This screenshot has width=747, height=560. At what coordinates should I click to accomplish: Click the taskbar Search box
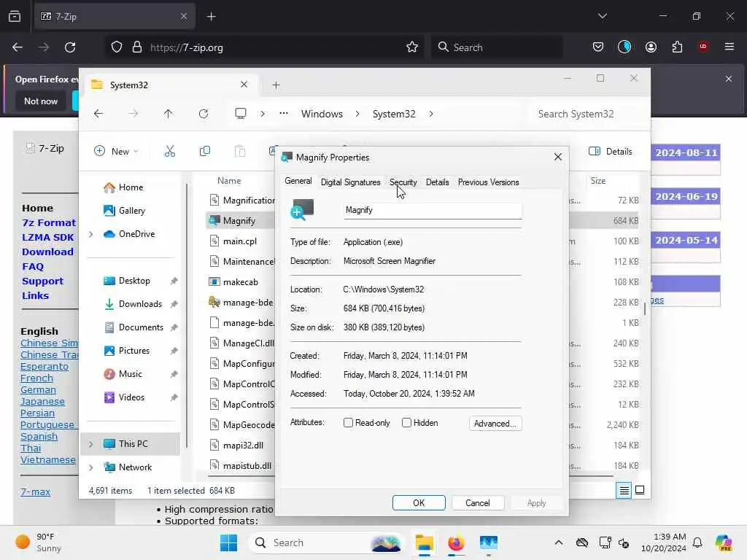pos(326,542)
